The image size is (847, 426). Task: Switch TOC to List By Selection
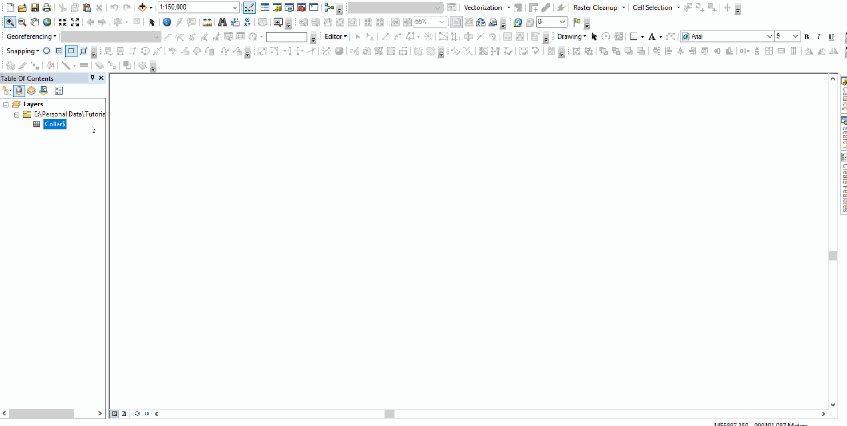click(x=44, y=91)
